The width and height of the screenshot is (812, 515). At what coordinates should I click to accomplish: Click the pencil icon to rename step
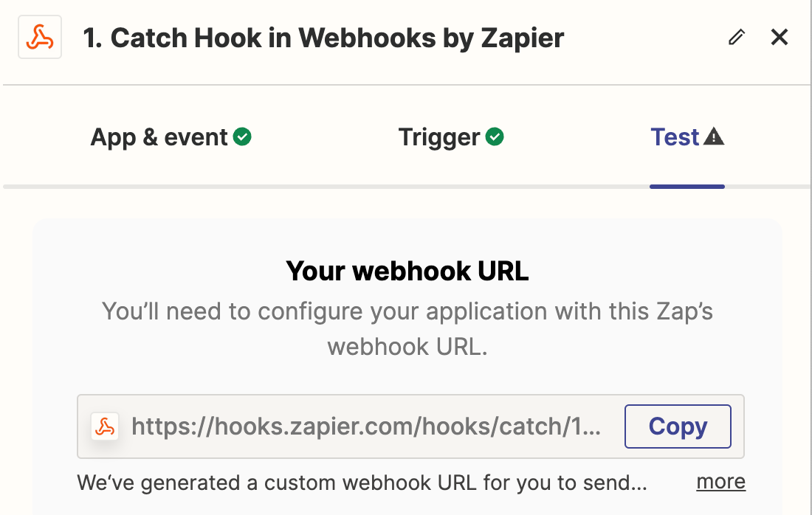tap(736, 38)
